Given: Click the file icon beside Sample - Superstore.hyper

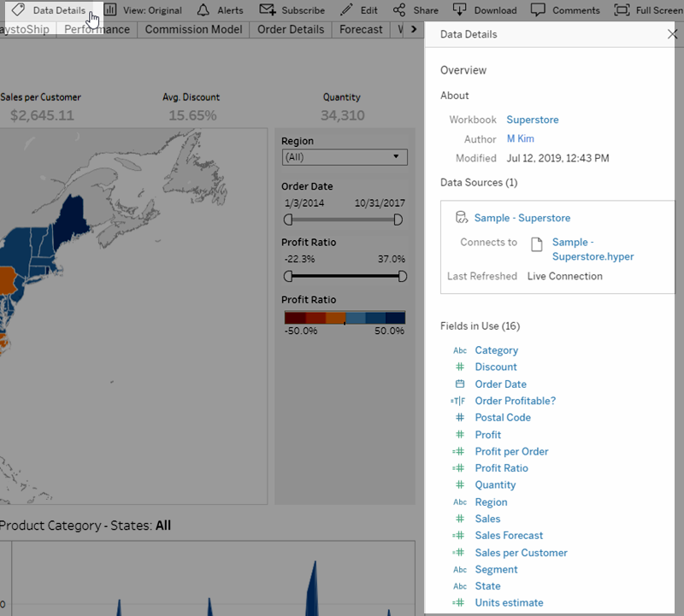Looking at the screenshot, I should click(537, 244).
